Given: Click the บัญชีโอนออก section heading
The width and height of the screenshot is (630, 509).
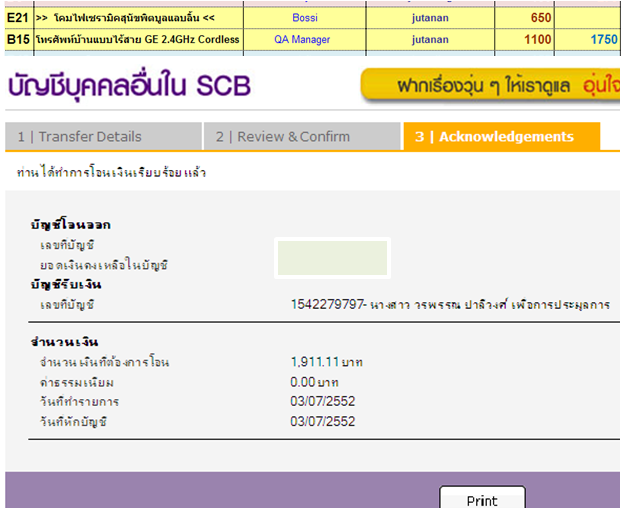Looking at the screenshot, I should point(71,225).
